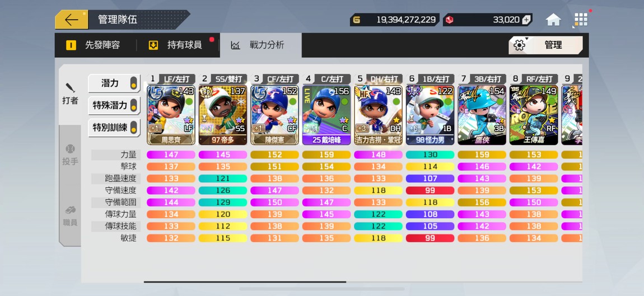644x296 pixels.
Task: Tap the gold G currency icon
Action: pyautogui.click(x=357, y=20)
